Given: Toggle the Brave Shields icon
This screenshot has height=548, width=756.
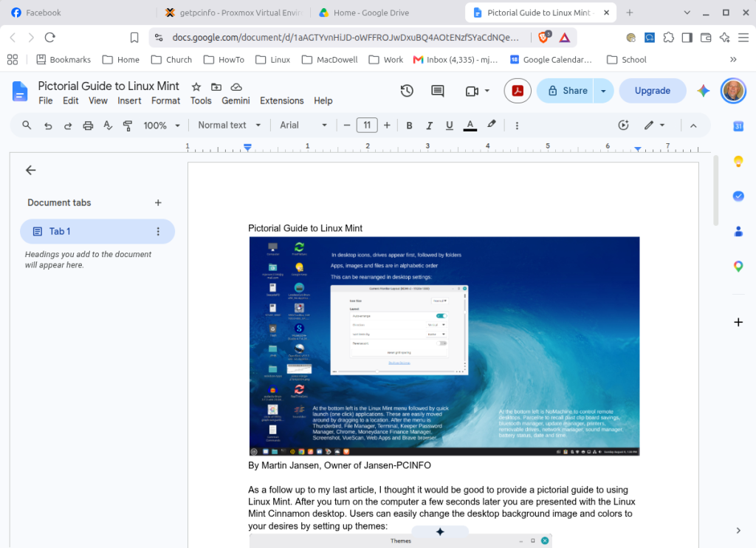Looking at the screenshot, I should (x=544, y=37).
